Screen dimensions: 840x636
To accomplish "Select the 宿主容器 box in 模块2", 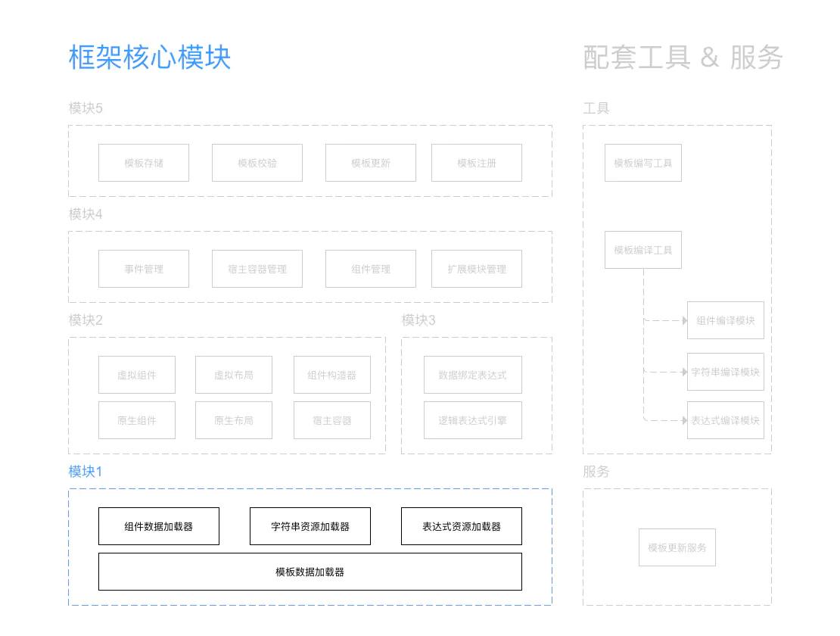I will click(331, 419).
